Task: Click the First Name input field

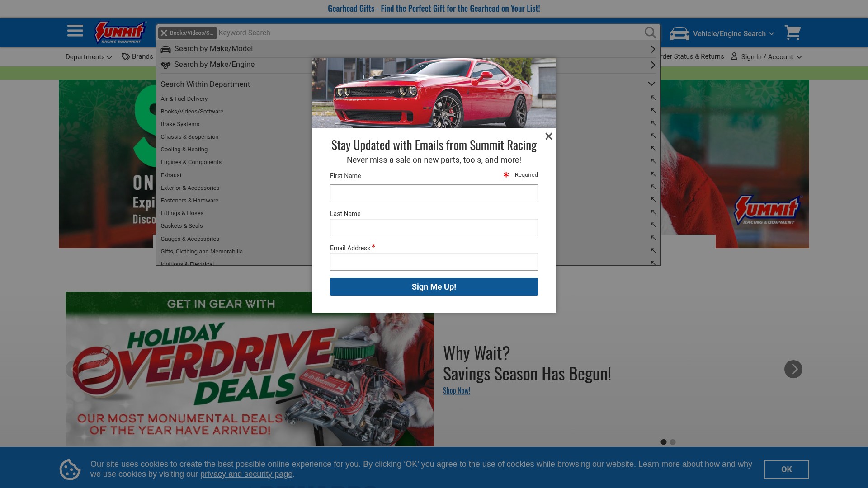Action: [434, 193]
